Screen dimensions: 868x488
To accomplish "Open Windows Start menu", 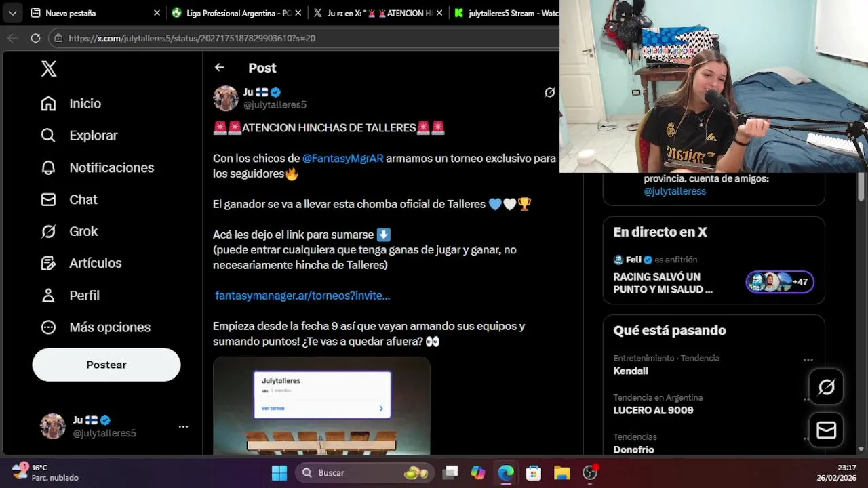I will [x=279, y=473].
